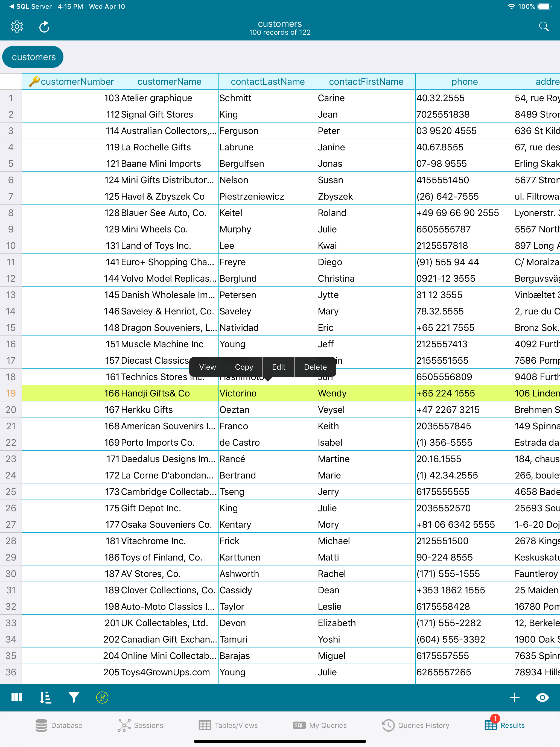Open the settings gear icon
Viewport: 560px width, 747px height.
(17, 26)
